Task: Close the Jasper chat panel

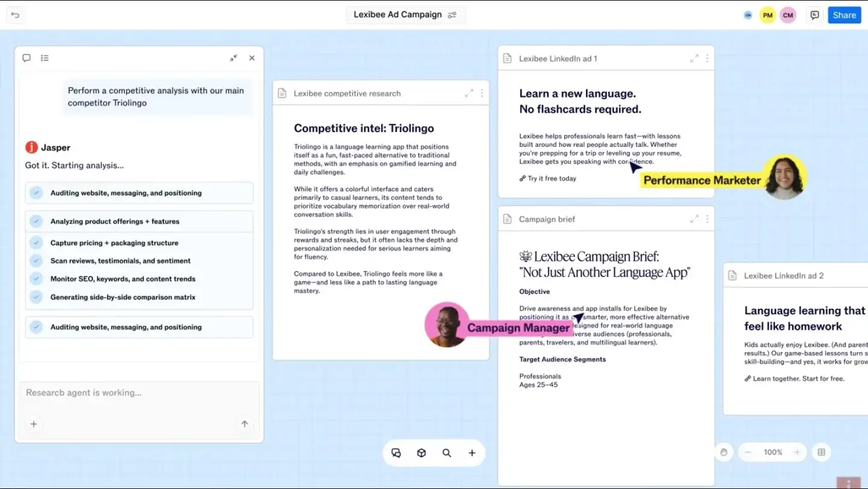Action: point(252,58)
